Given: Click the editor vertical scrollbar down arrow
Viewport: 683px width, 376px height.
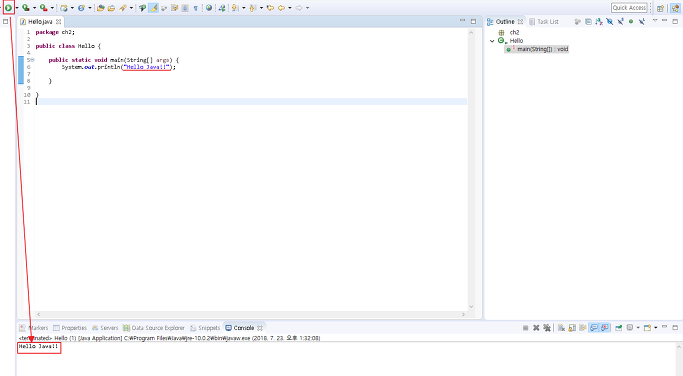Looking at the screenshot, I should pos(471,307).
